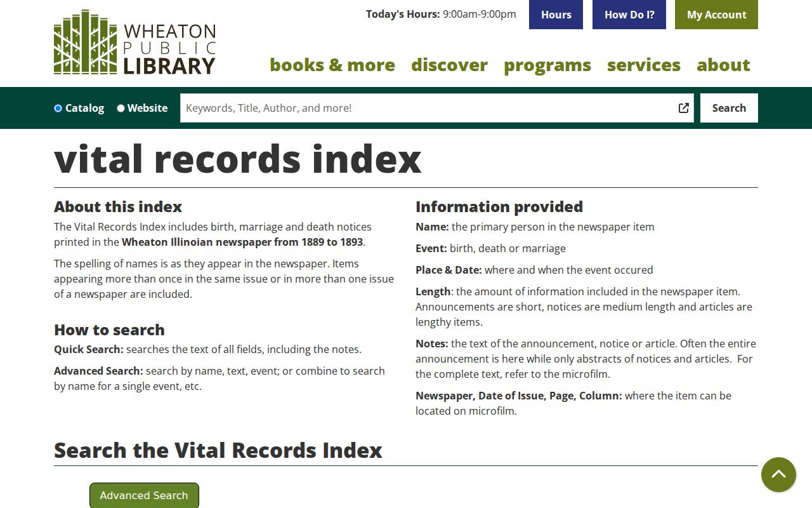
Task: Open the services menu
Action: 644,65
